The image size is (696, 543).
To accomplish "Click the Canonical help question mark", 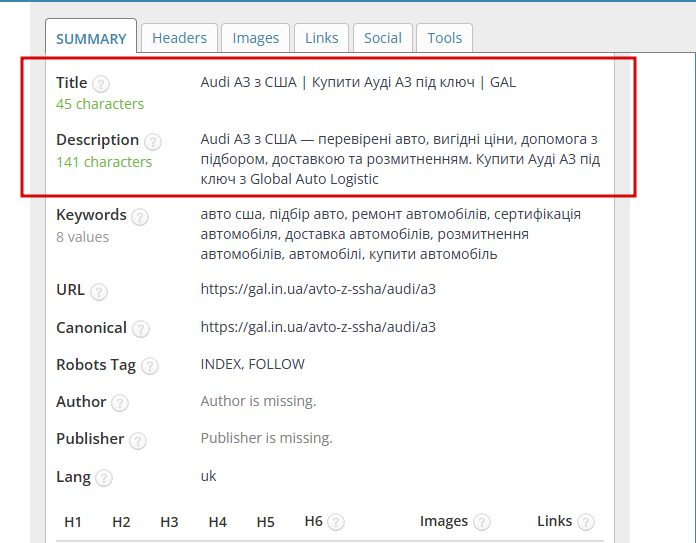I will (x=141, y=329).
